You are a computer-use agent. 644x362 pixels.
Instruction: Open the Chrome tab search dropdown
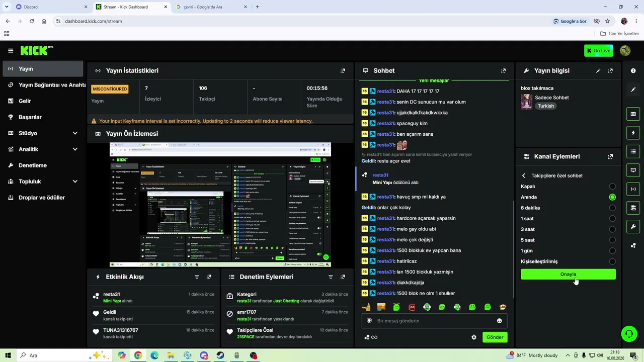[x=7, y=7]
